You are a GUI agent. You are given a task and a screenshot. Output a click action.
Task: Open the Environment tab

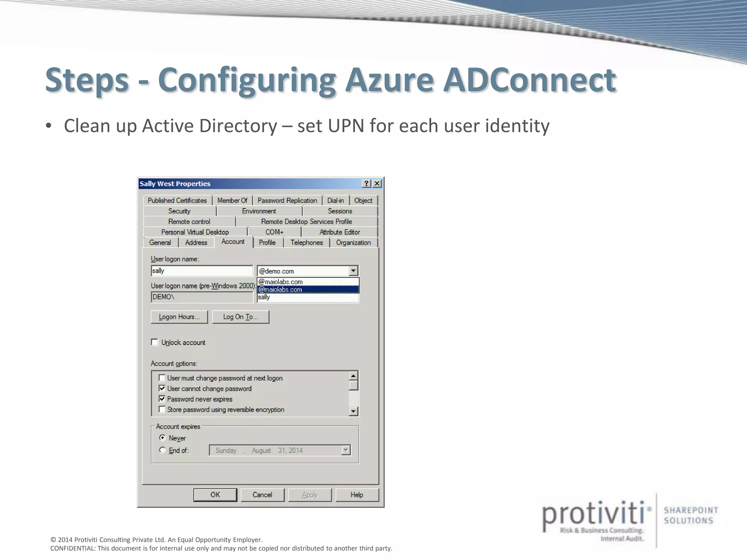coord(259,211)
